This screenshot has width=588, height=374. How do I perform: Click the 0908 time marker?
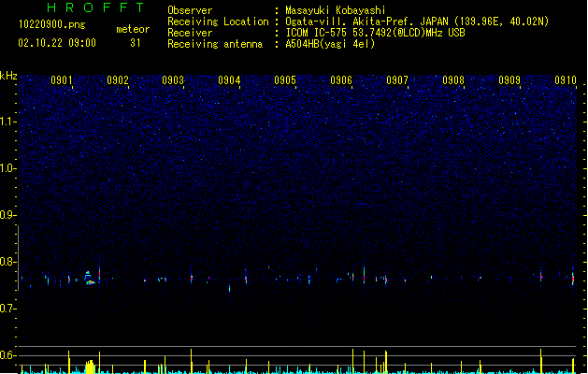click(x=453, y=80)
